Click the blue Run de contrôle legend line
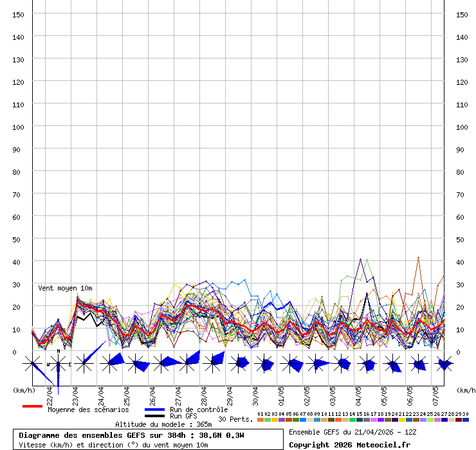This screenshot has height=450, width=476. click(154, 410)
